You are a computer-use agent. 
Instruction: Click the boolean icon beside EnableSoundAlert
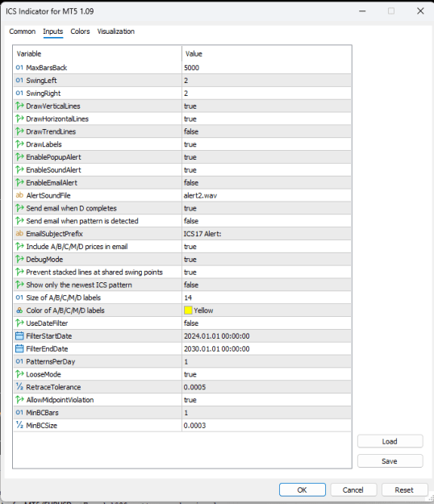pos(19,169)
